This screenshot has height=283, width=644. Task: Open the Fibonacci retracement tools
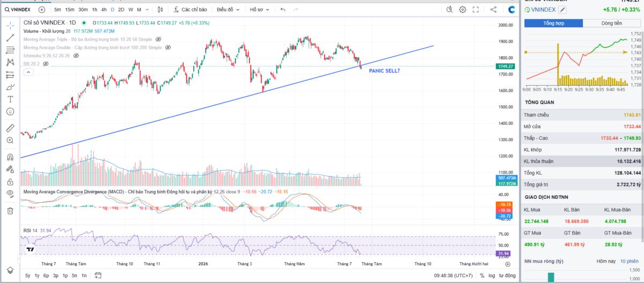coord(10,50)
